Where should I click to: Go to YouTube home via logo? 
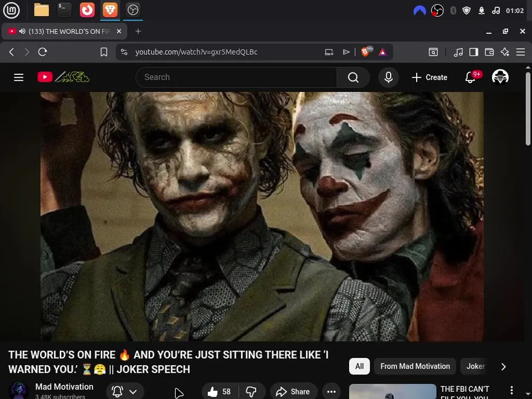click(x=63, y=77)
